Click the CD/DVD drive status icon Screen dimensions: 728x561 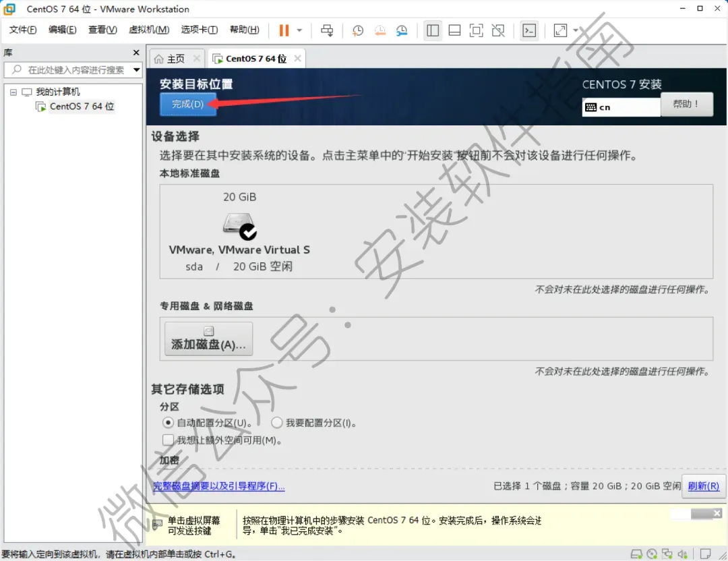pyautogui.click(x=652, y=554)
